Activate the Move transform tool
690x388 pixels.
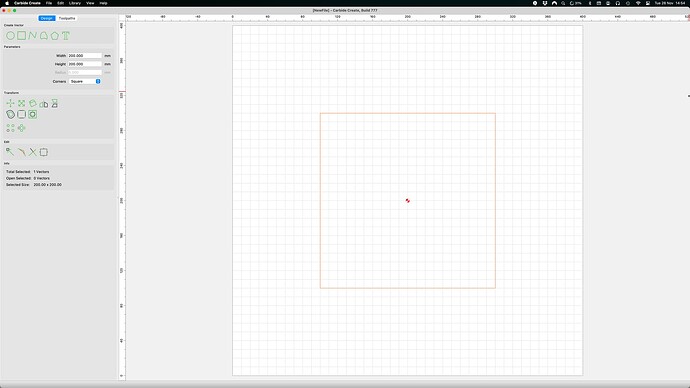[10, 103]
